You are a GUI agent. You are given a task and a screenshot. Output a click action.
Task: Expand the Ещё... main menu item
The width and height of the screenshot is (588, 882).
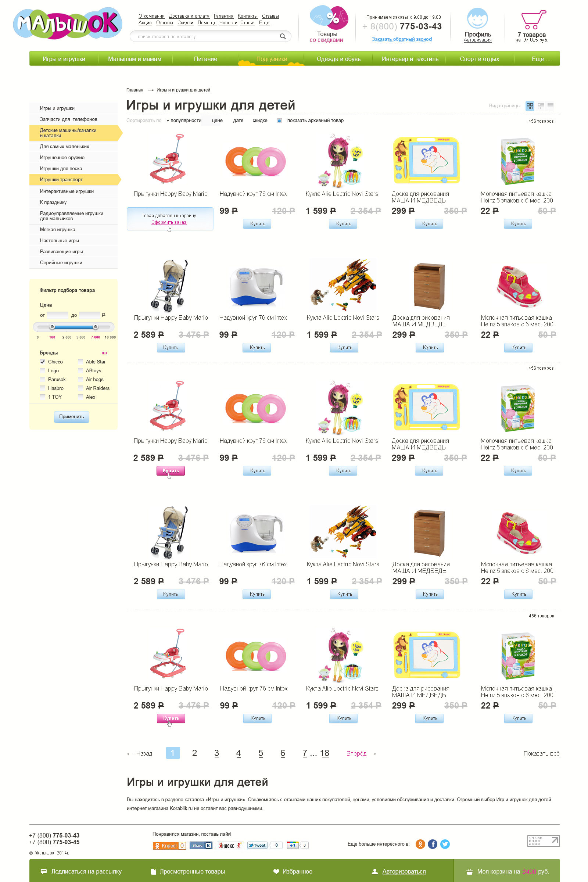coord(541,59)
